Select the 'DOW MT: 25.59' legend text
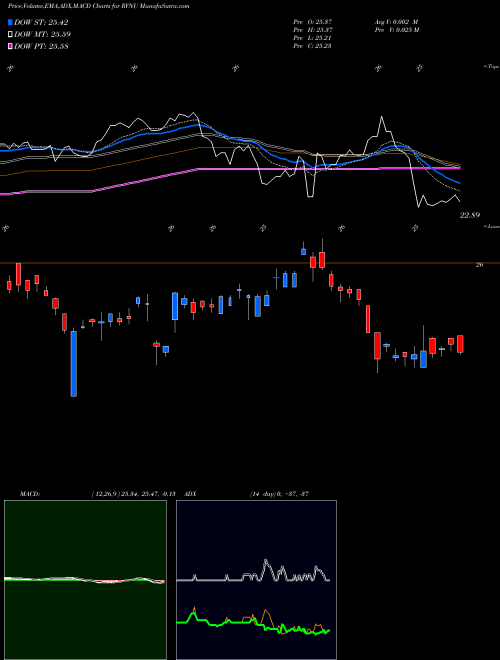 click(42, 35)
